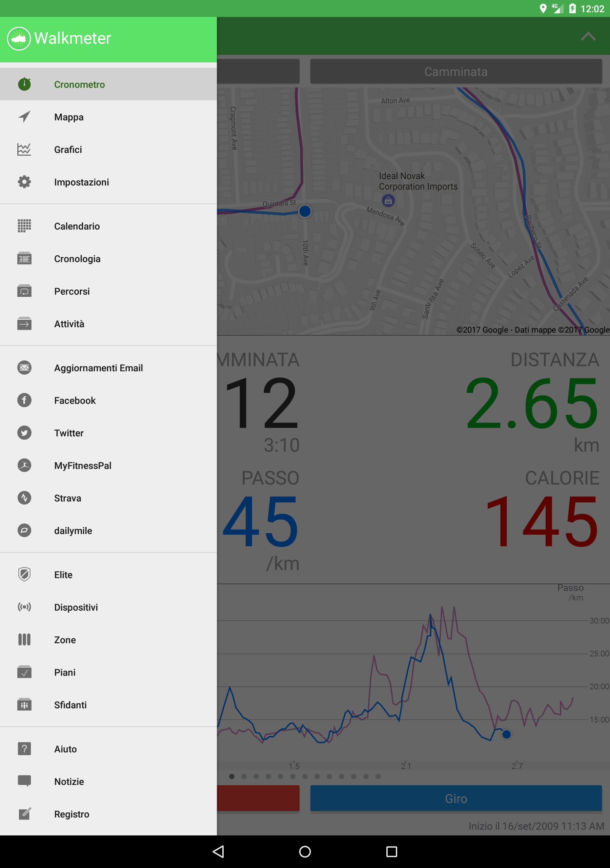Screen dimensions: 610x868
Task: Tap the Android home button
Action: 305,851
